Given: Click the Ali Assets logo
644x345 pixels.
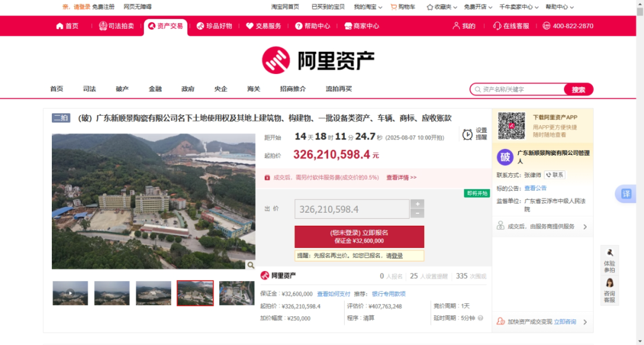Looking at the screenshot, I should point(318,60).
